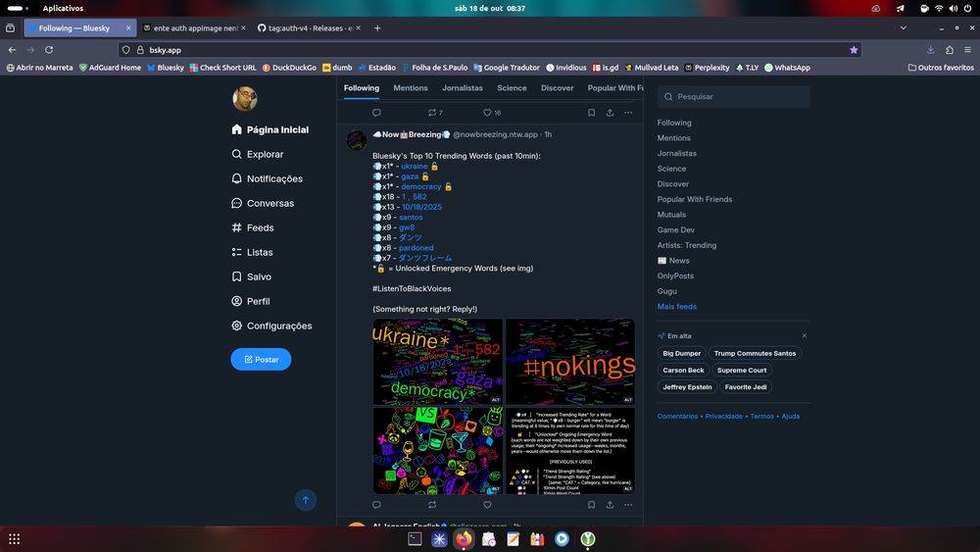Screen dimensions: 980x552
Task: Switch to the Science feed tab
Action: [x=512, y=88]
